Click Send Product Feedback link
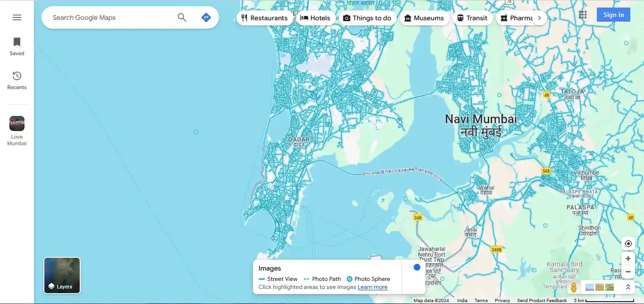The width and height of the screenshot is (644, 304). coord(542,301)
